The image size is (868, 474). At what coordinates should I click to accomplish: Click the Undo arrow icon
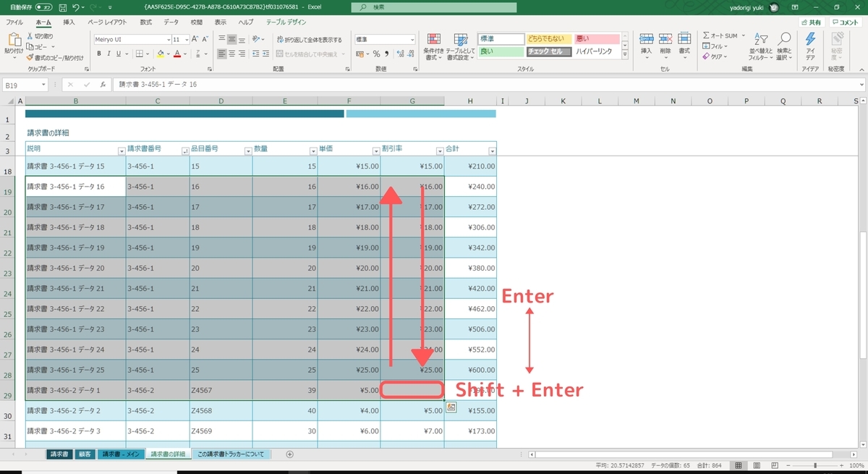pyautogui.click(x=76, y=7)
